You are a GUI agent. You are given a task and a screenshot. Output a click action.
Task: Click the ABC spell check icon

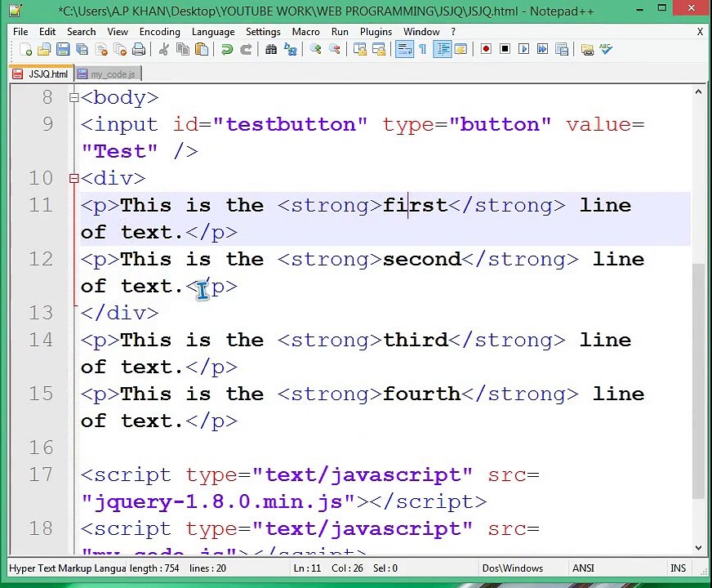606,49
